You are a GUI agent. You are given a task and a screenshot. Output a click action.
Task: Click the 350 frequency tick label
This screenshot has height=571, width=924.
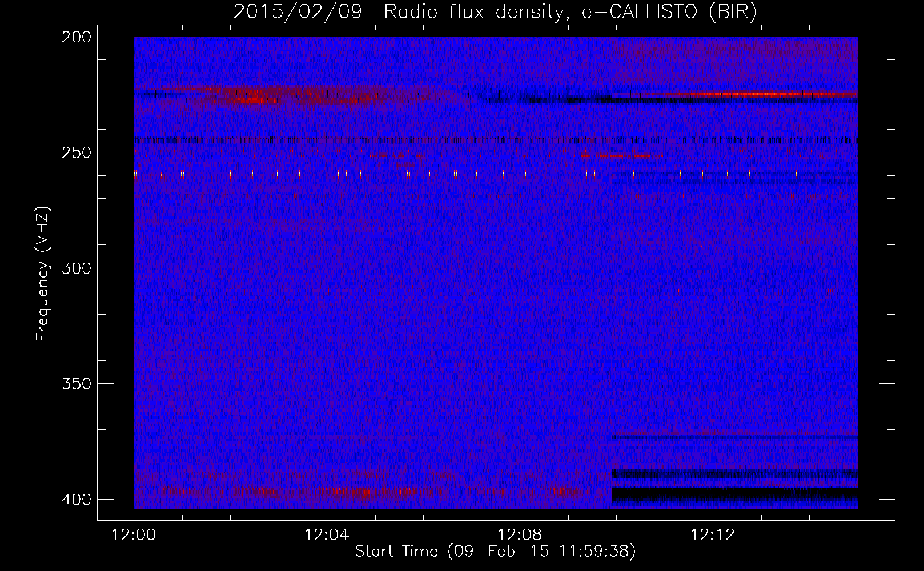click(x=77, y=383)
